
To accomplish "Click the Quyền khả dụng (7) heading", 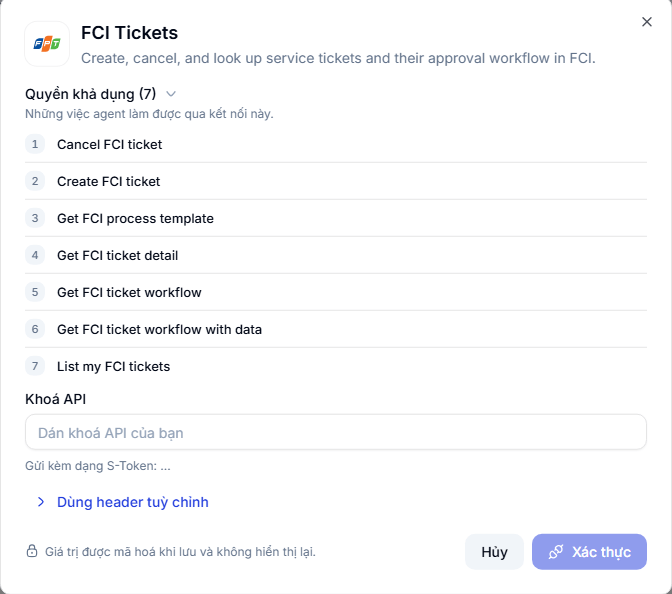I will pos(90,94).
